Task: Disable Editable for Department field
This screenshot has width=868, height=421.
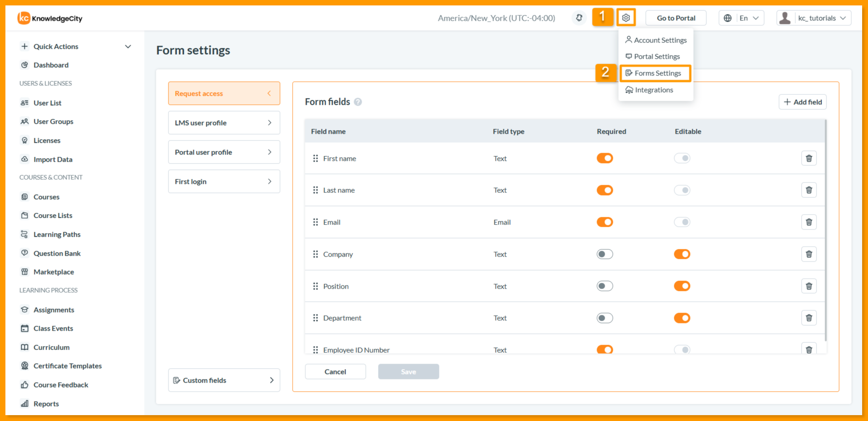Action: [x=682, y=318]
